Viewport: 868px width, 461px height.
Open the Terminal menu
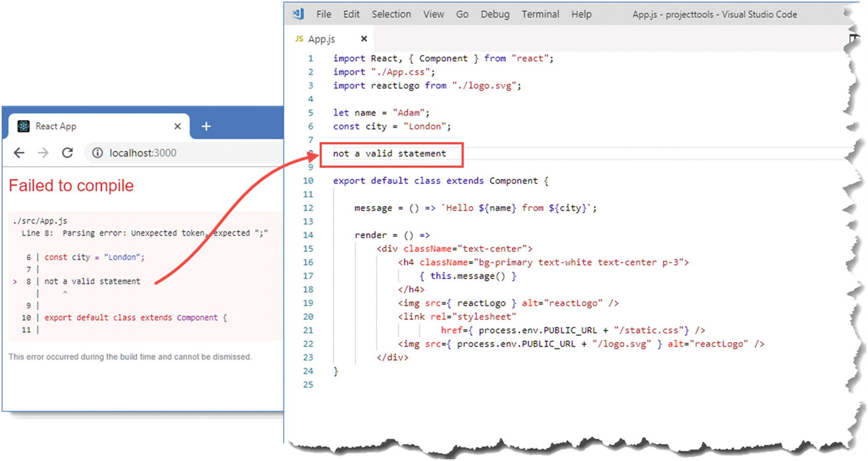point(540,14)
